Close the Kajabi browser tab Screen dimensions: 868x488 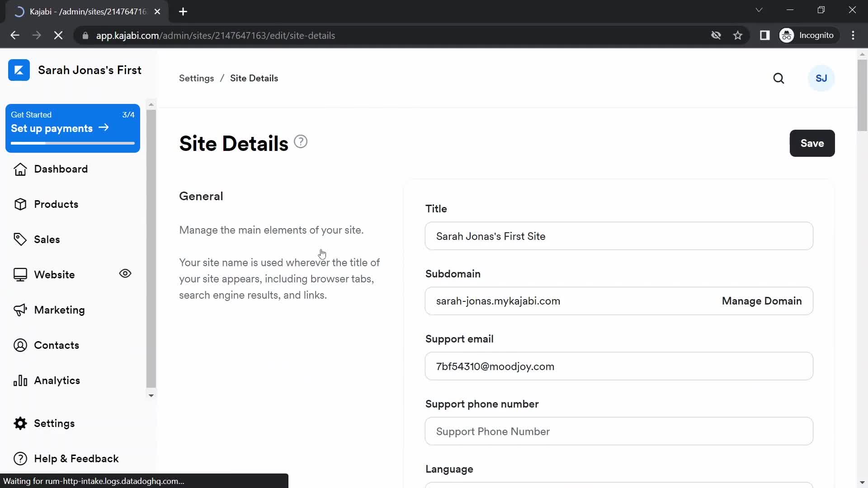point(157,12)
